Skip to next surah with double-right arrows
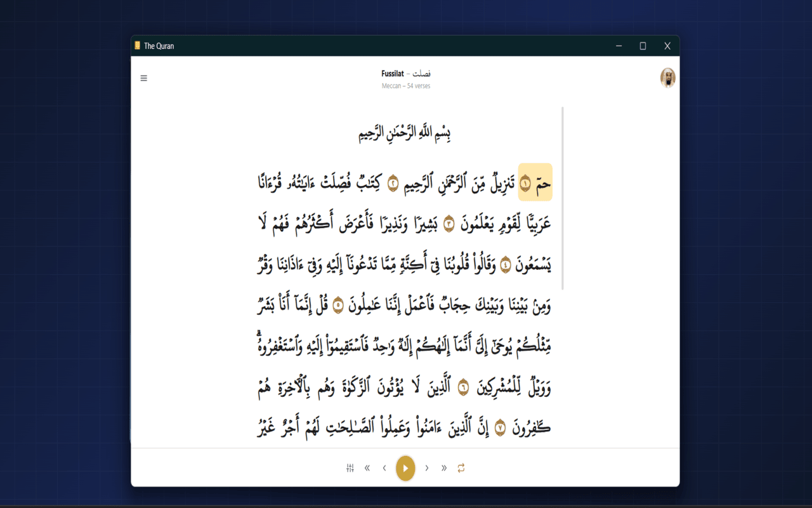The image size is (812, 508). [x=444, y=468]
